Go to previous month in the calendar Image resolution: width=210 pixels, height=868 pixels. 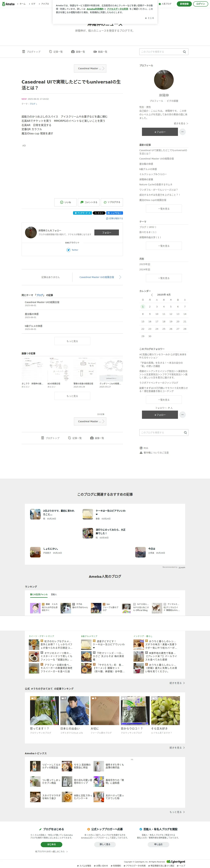pyautogui.click(x=152, y=295)
